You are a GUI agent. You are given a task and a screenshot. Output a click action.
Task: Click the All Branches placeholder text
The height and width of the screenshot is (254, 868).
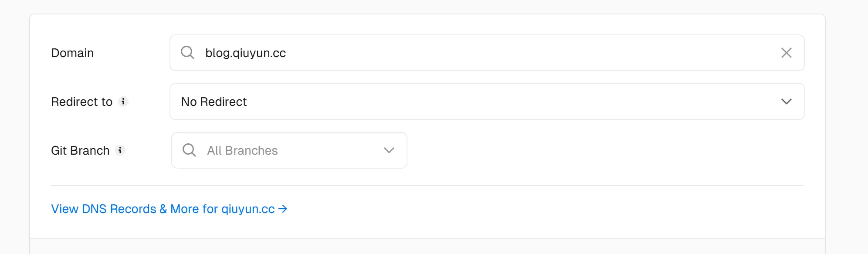click(242, 150)
